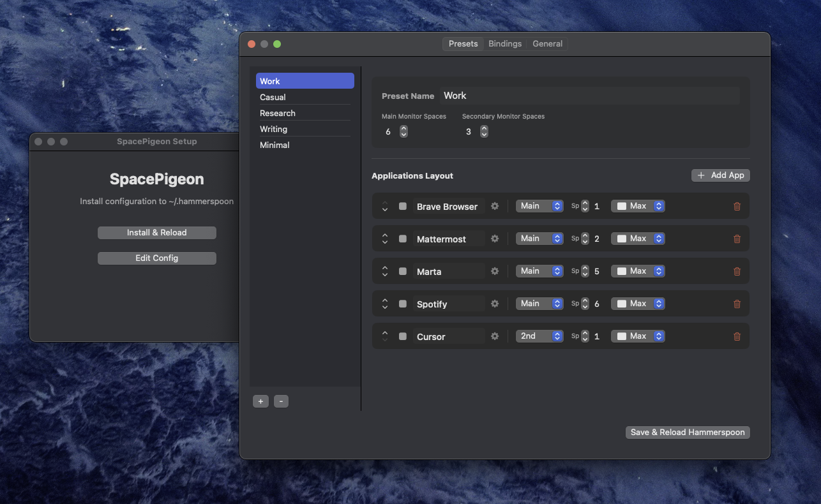Click Save & Reload Hammerspoon
This screenshot has width=821, height=504.
pos(688,432)
